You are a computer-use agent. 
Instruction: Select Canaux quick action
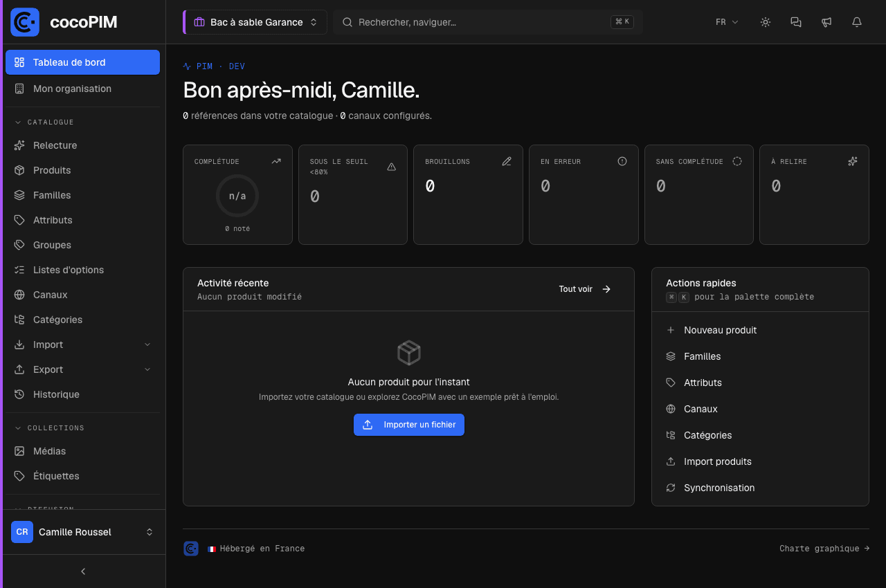click(x=760, y=409)
